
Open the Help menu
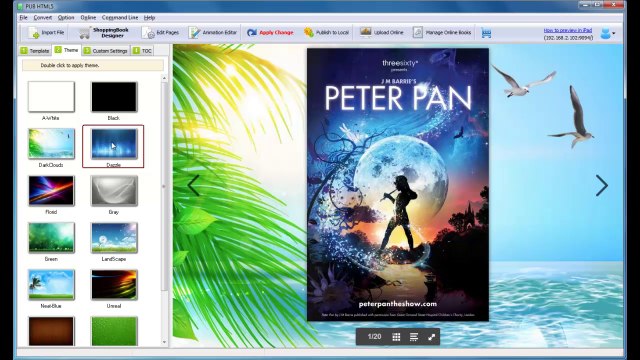pos(149,18)
